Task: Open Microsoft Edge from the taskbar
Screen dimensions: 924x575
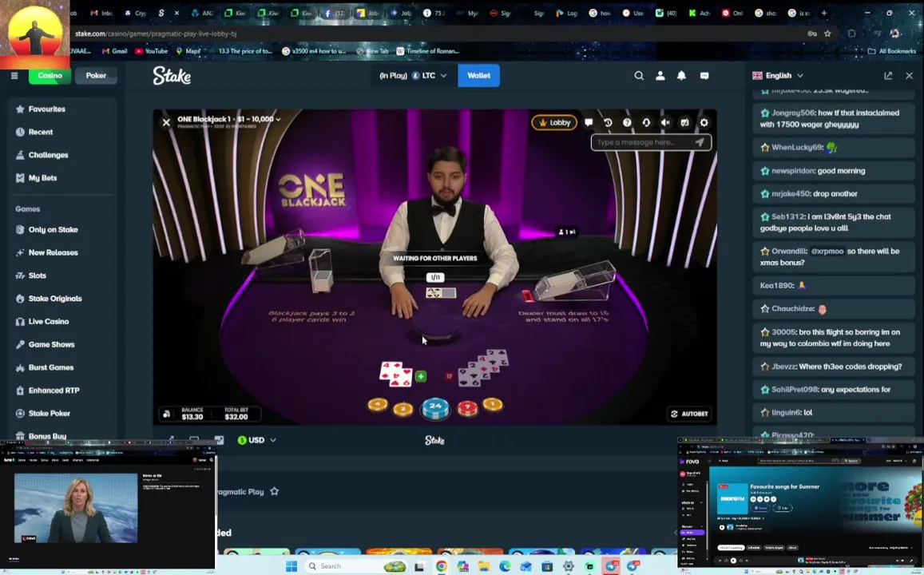Action: pyautogui.click(x=505, y=566)
